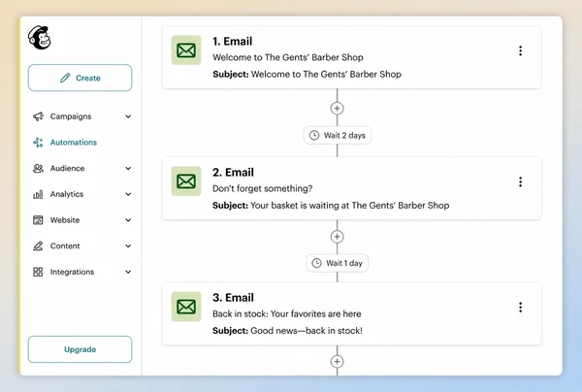Click 'Subject: Welcome to The Gents' Barber Shop'
The image size is (582, 392).
point(307,75)
